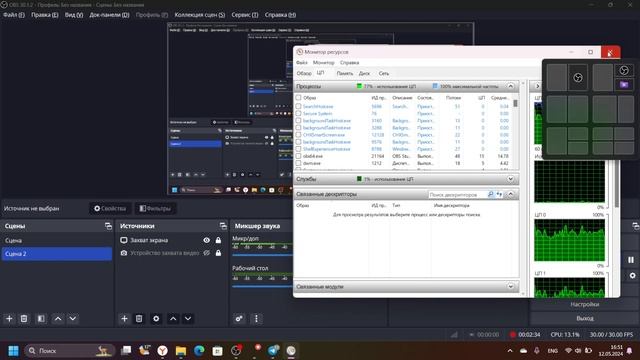
Task: Expand the Связанные модули section chevron
Action: [x=511, y=287]
